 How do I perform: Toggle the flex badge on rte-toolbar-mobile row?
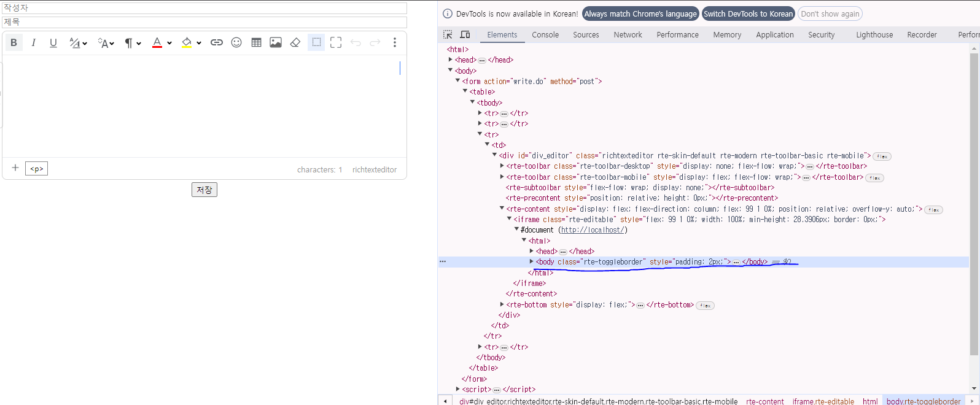874,178
